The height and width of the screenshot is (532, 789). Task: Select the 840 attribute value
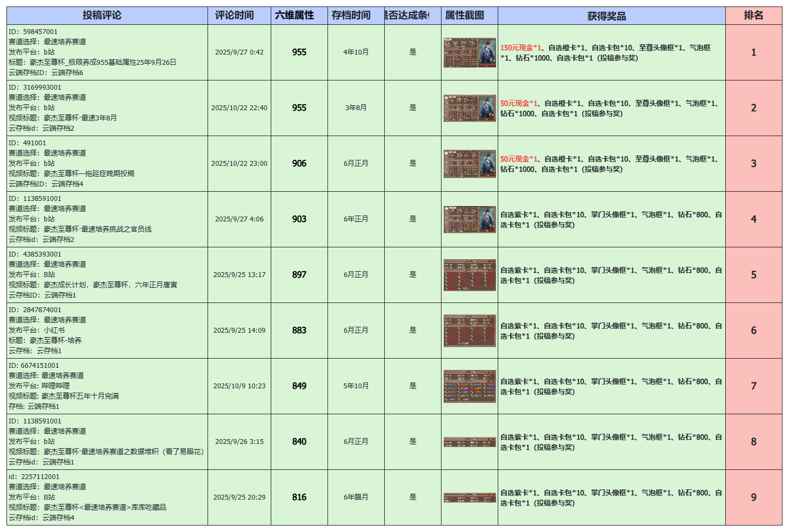pyautogui.click(x=299, y=442)
